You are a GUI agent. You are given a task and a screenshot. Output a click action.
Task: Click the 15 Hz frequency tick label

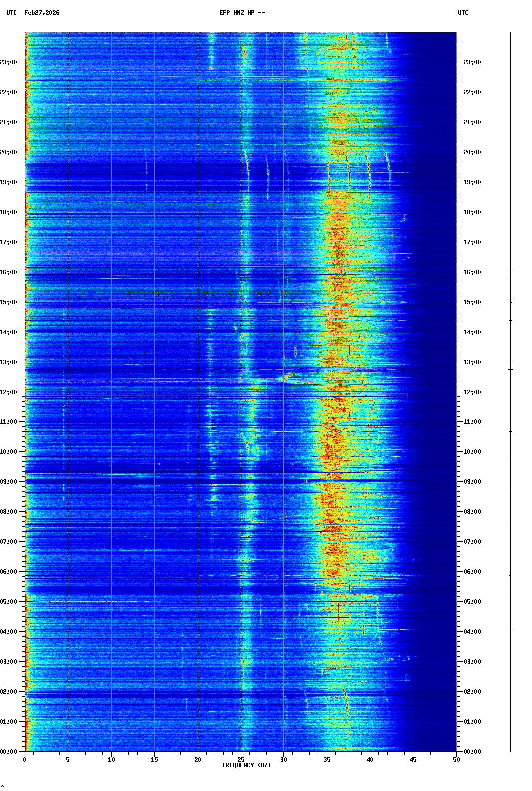(x=154, y=760)
